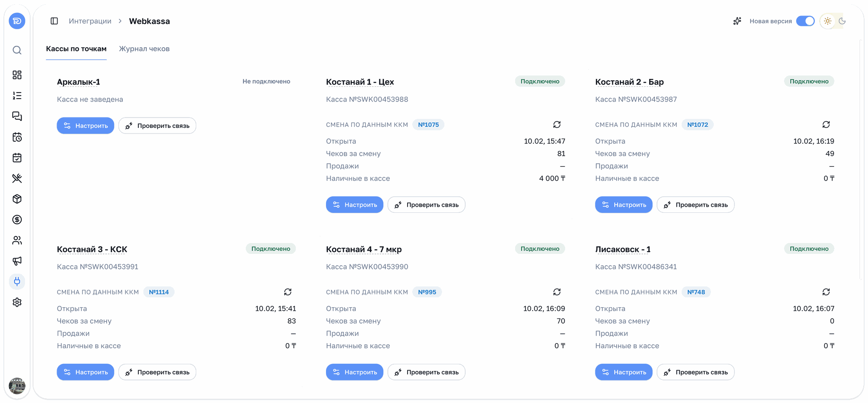Open the megaphone marketing icon in sidebar
The width and height of the screenshot is (868, 403).
click(17, 261)
